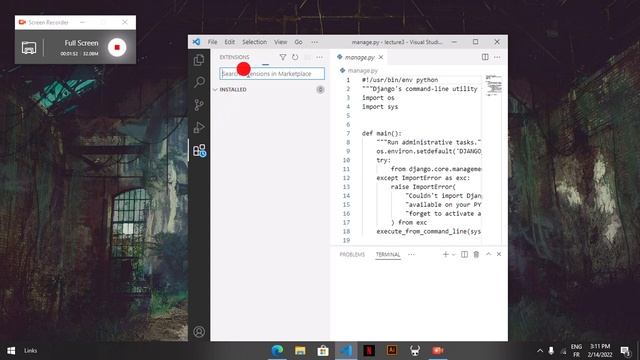Click the Screen Recorder capture mode icon
640x360 pixels.
[29, 48]
